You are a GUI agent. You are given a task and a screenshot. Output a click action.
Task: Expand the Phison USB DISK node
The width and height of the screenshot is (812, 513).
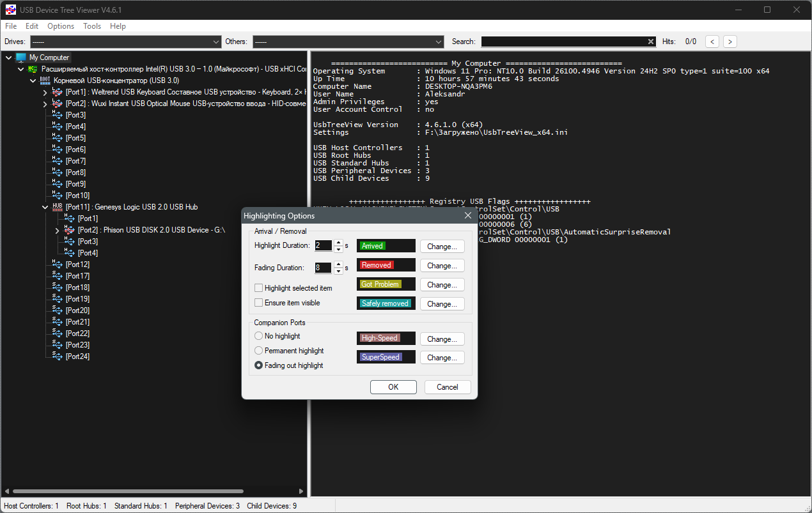(58, 230)
